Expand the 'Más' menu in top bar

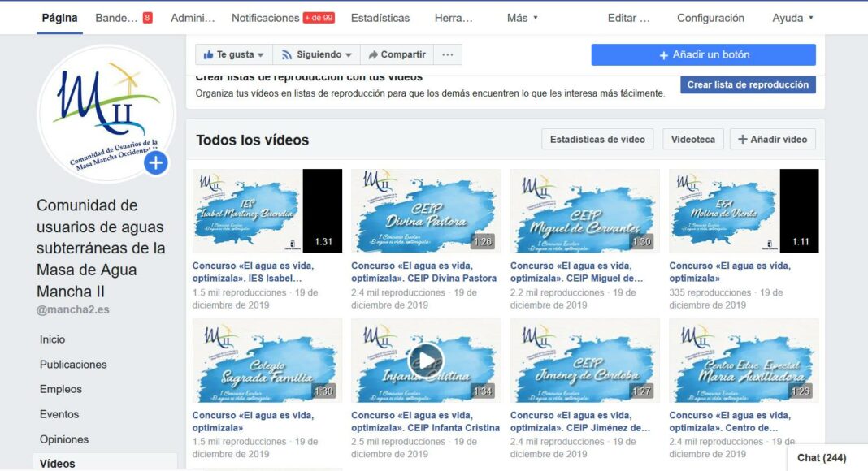522,18
